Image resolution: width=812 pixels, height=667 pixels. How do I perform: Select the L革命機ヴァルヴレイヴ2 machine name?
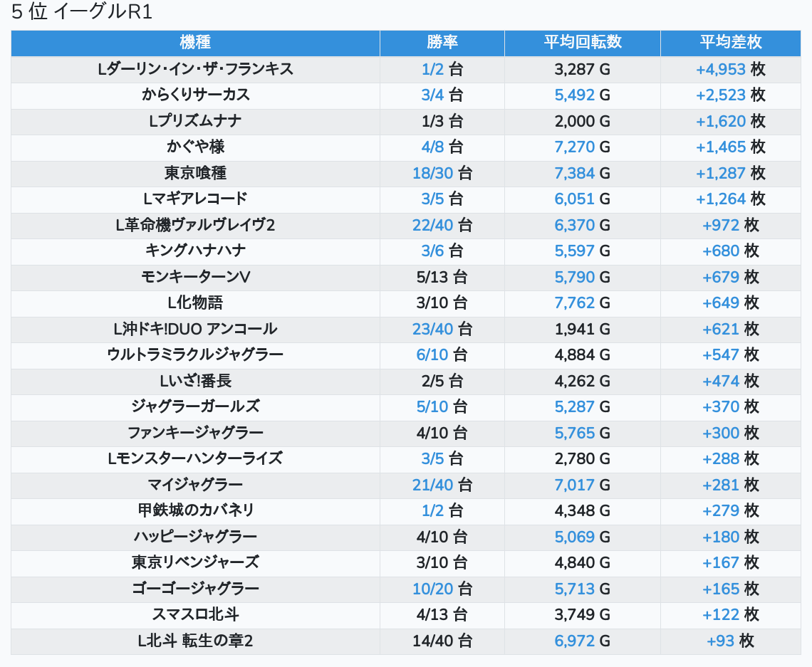click(x=195, y=225)
